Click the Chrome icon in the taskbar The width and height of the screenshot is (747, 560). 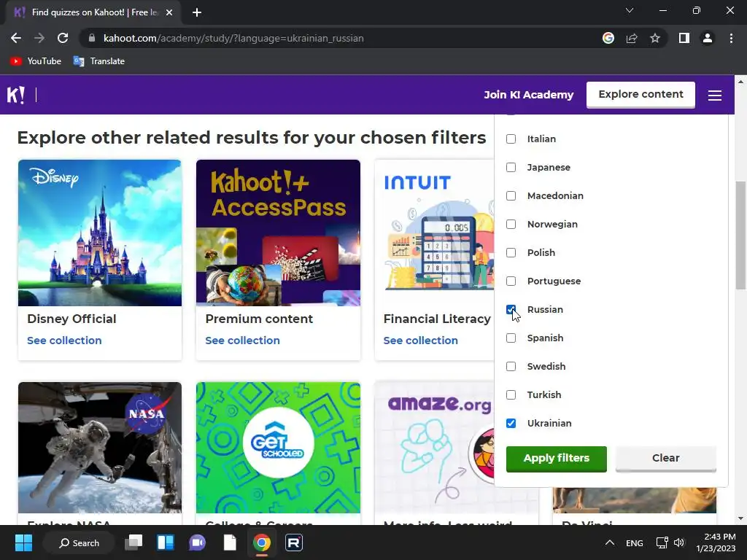click(x=262, y=542)
